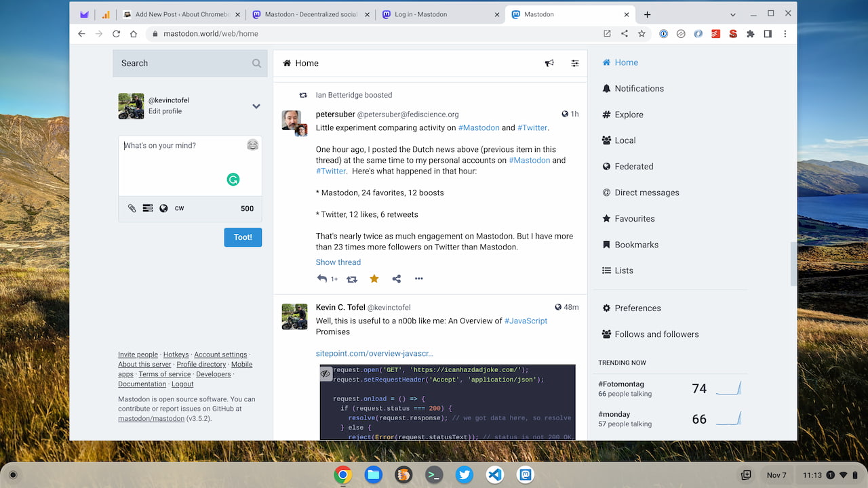Open Notifications in the sidebar
Viewport: 868px width, 488px height.
tap(633, 89)
